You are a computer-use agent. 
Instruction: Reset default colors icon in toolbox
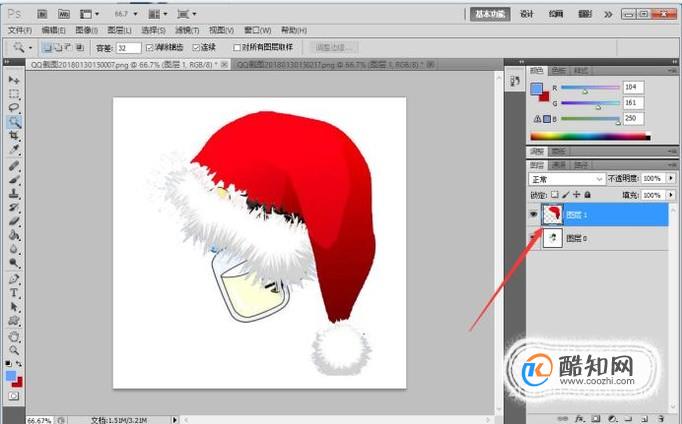click(8, 364)
